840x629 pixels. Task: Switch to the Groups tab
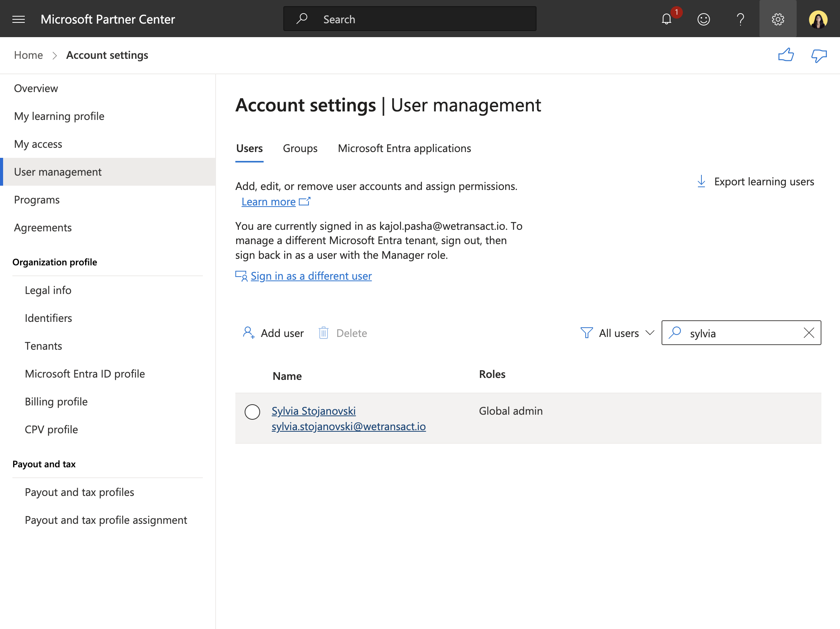coord(300,149)
